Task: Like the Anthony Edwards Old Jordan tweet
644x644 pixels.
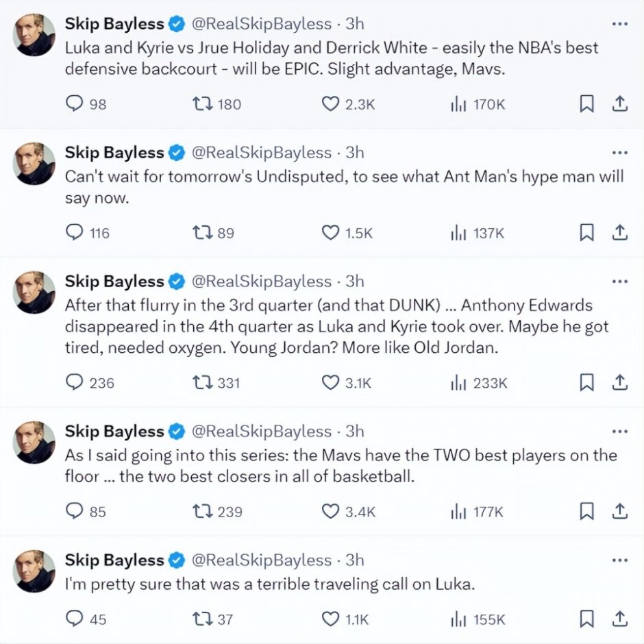Action: pyautogui.click(x=331, y=382)
